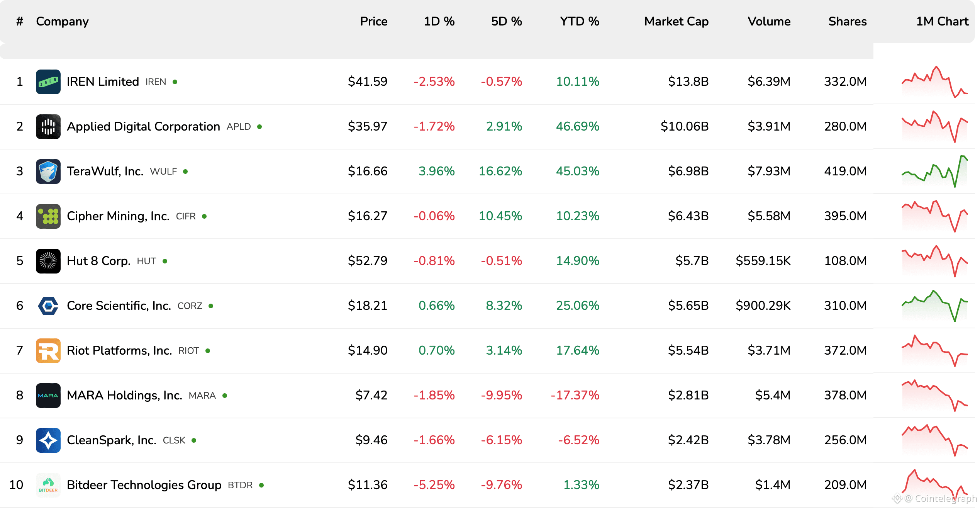This screenshot has width=980, height=508.
Task: Select the Applied Digital Corporation logo
Action: tap(48, 126)
